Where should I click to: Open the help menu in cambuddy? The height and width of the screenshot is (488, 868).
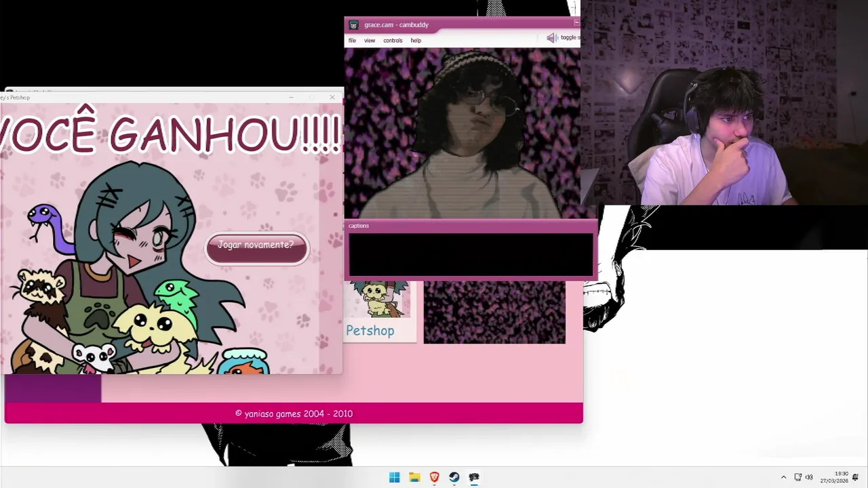click(x=416, y=41)
